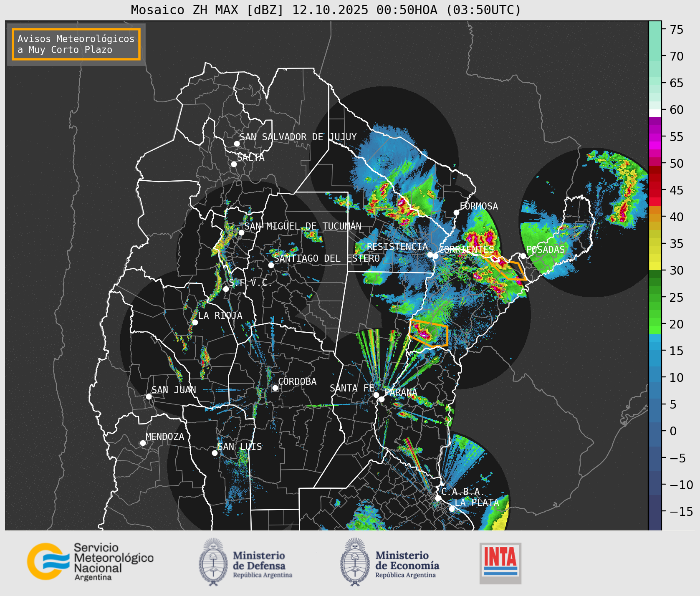
Task: Click the 0 label on the color scale
Action: pos(673,431)
